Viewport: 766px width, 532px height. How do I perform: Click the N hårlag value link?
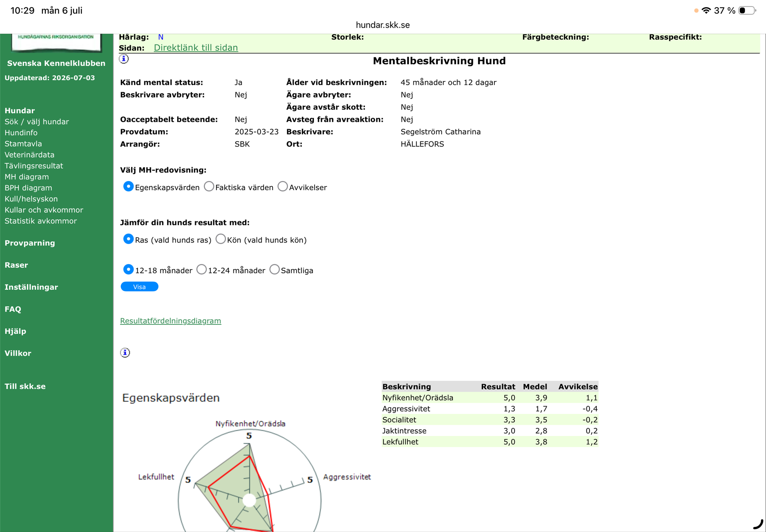(161, 37)
